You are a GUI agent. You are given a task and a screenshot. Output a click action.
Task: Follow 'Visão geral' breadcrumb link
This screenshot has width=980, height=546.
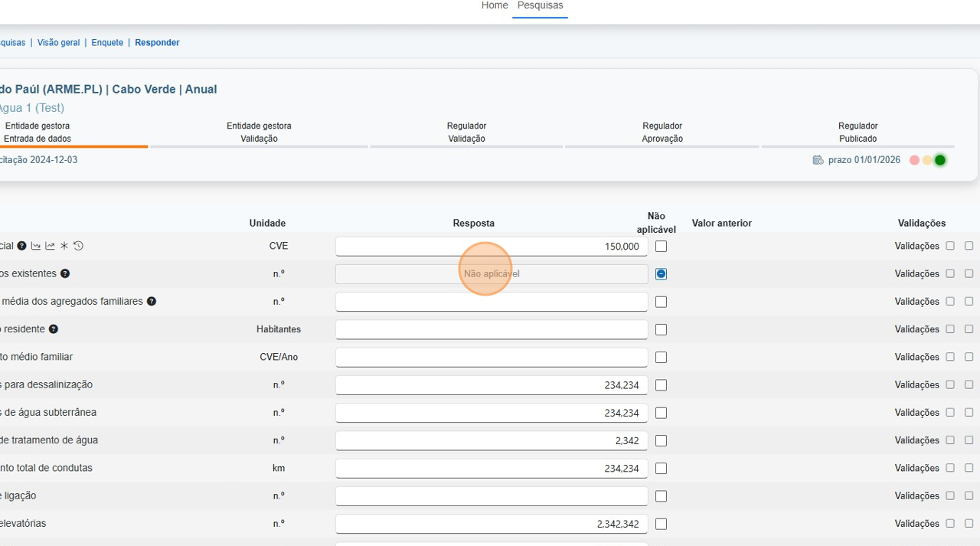(58, 43)
